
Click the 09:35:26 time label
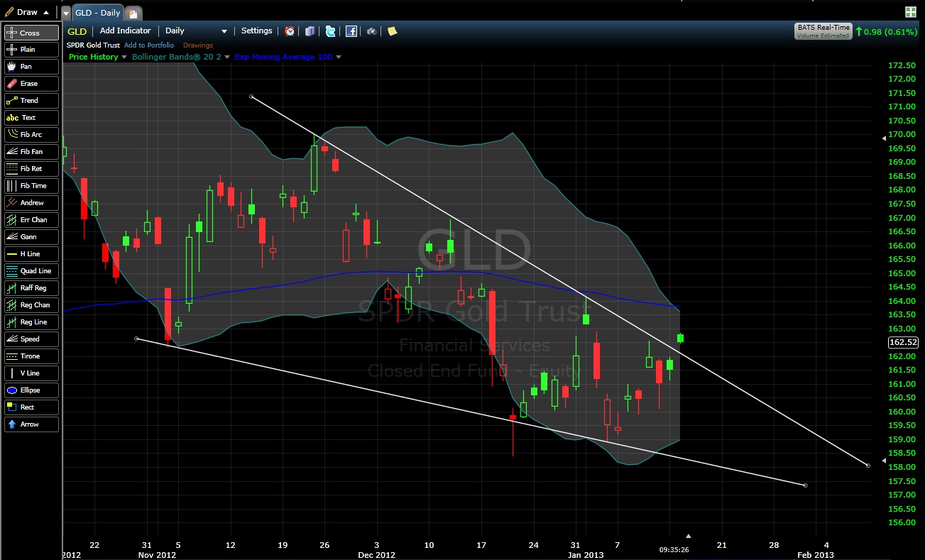coord(673,549)
